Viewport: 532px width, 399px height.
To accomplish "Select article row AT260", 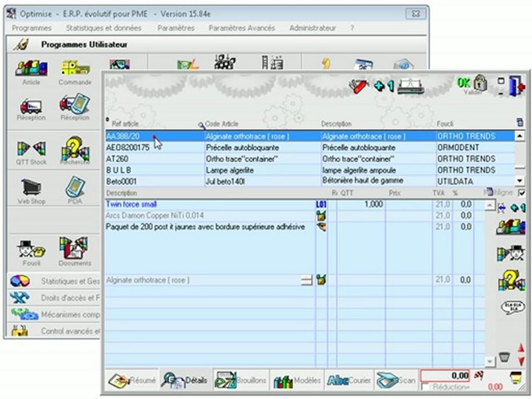I will tap(310, 159).
